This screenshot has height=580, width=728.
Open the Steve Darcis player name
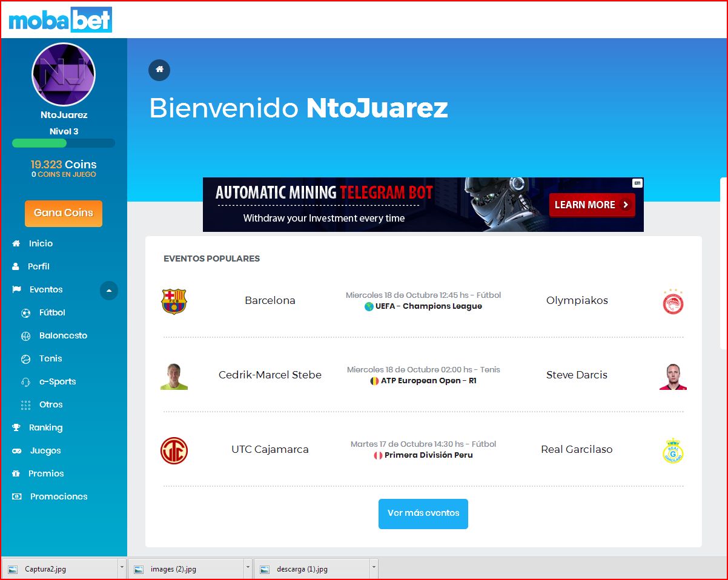(577, 375)
